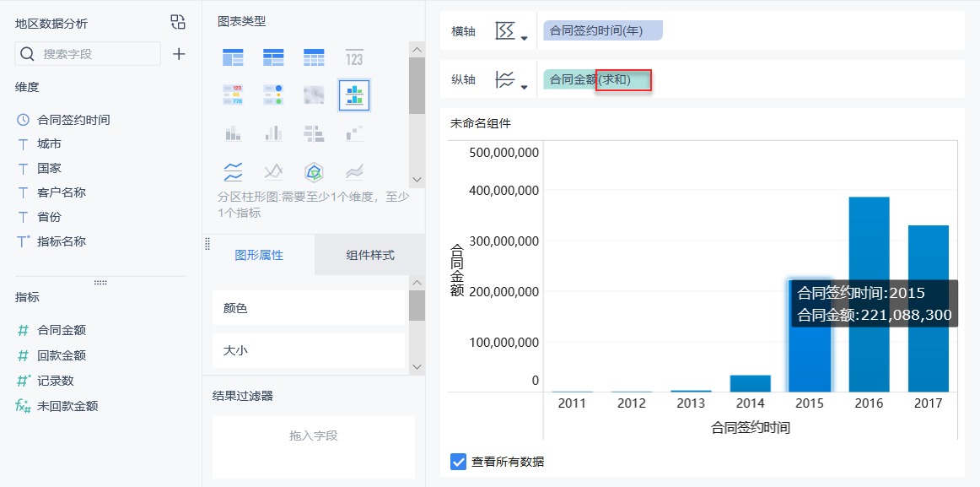The width and height of the screenshot is (980, 487).
Task: Click the 搜索字段 search input
Action: coord(88,54)
